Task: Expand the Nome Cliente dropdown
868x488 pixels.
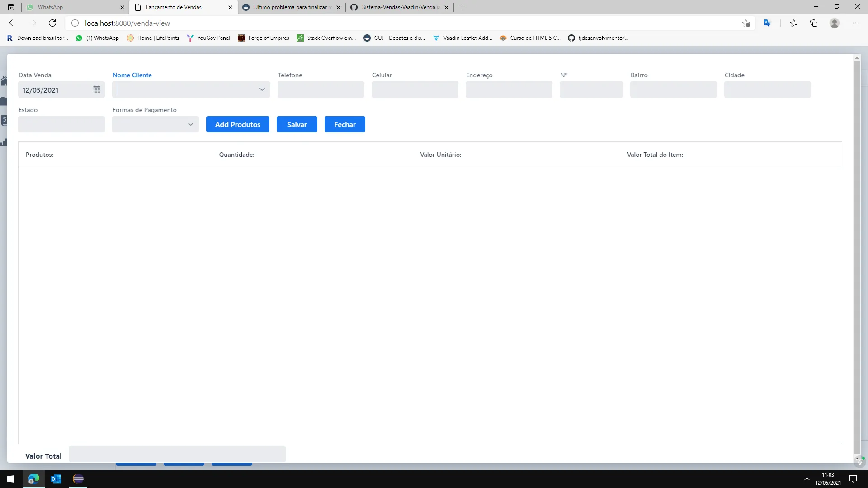Action: 262,89
